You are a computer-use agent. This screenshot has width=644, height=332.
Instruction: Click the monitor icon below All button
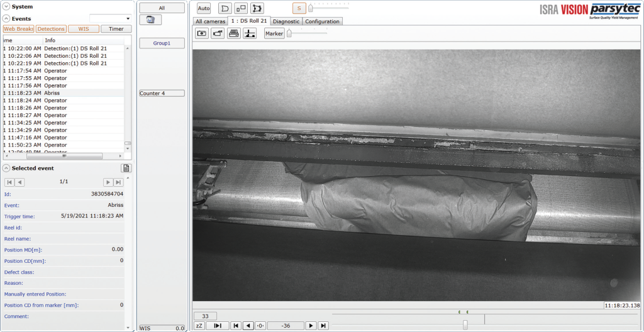click(150, 20)
